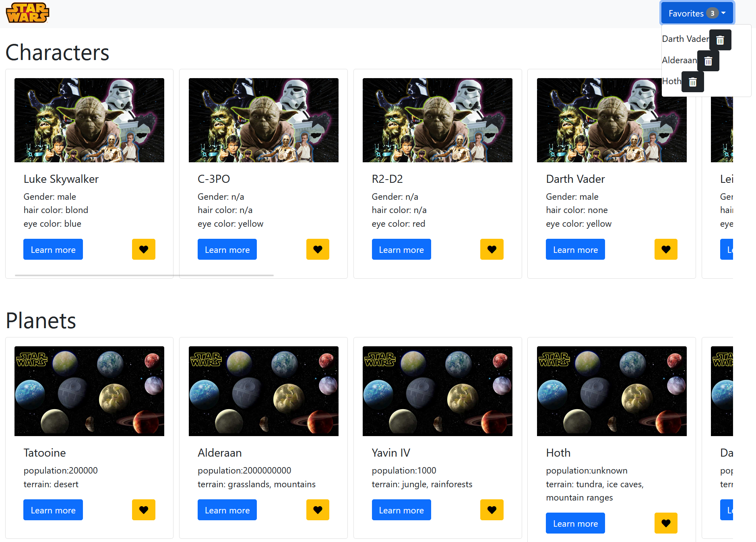Click 'hair color: blond' text

click(56, 210)
